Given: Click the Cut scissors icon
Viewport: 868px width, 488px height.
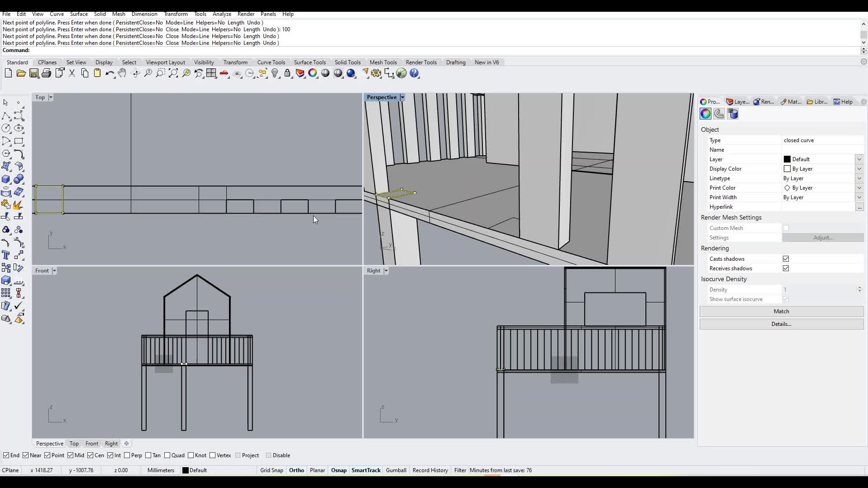Looking at the screenshot, I should pyautogui.click(x=72, y=73).
